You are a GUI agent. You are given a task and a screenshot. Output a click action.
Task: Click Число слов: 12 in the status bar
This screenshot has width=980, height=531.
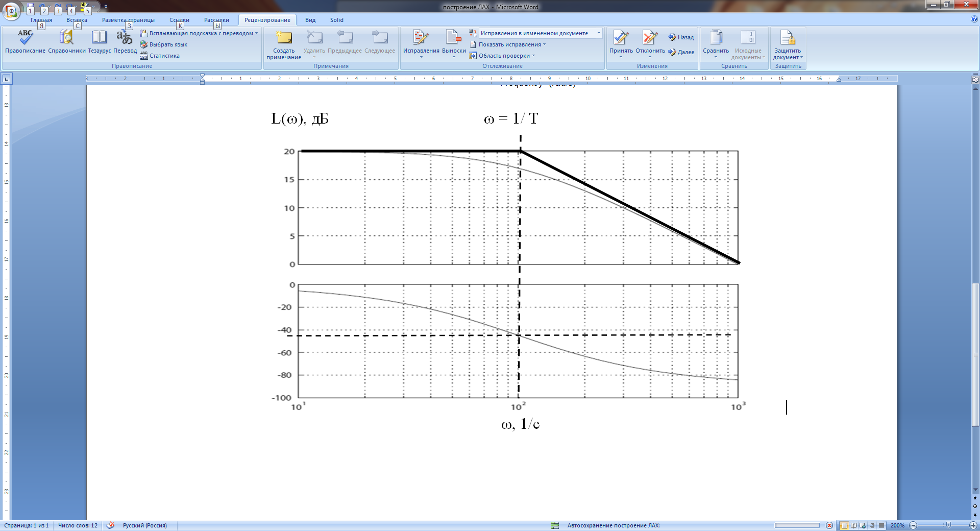click(78, 525)
